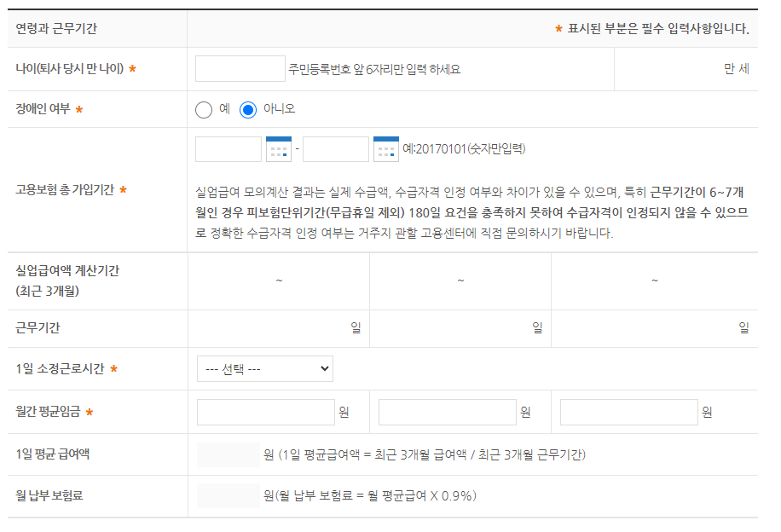This screenshot has height=532, width=781.
Task: Click the 근무기간 row label
Action: [x=38, y=327]
